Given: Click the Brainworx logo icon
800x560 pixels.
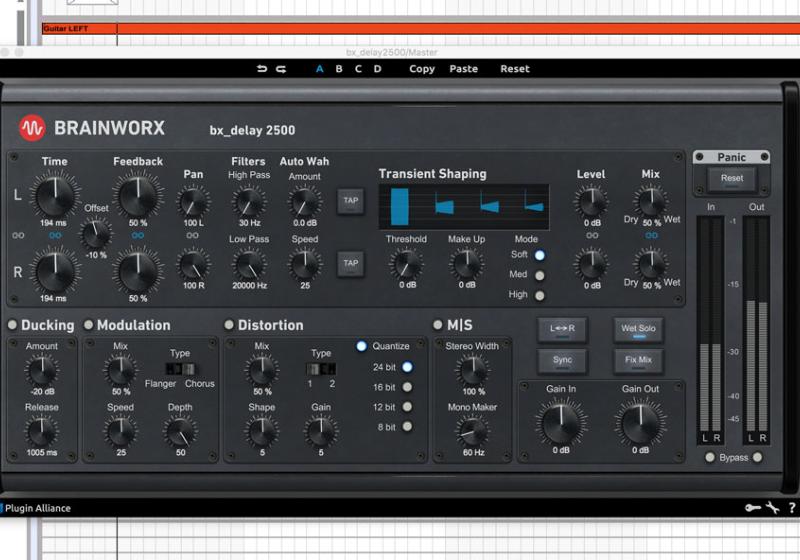Looking at the screenshot, I should (x=32, y=128).
